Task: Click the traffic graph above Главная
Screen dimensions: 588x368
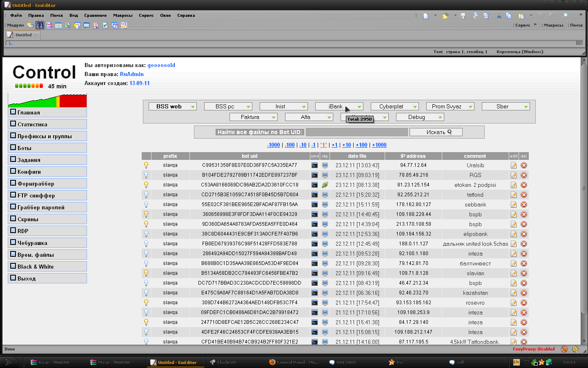Action: tap(47, 100)
